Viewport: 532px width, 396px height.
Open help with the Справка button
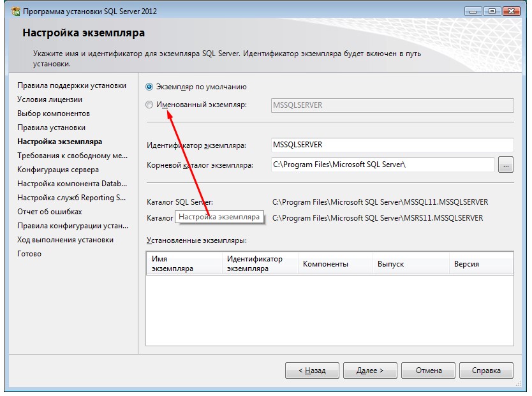point(486,370)
